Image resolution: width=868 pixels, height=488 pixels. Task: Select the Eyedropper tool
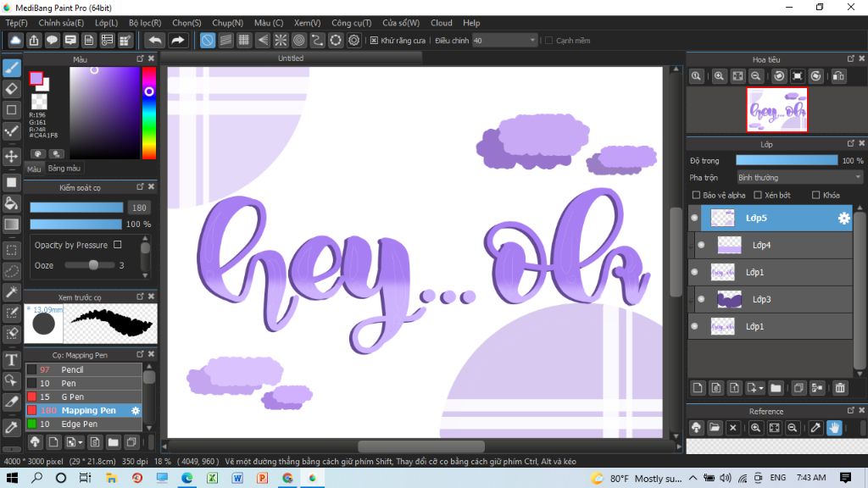click(x=12, y=427)
